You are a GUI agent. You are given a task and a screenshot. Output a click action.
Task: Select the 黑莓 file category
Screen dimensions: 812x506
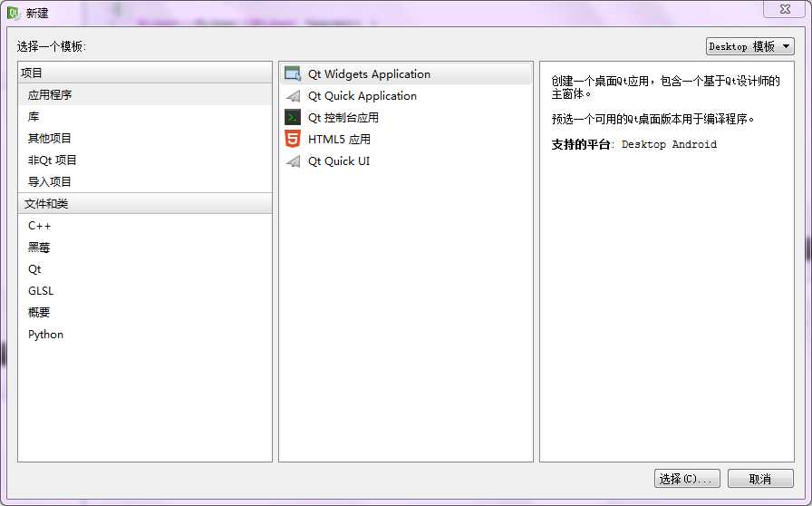coord(144,248)
